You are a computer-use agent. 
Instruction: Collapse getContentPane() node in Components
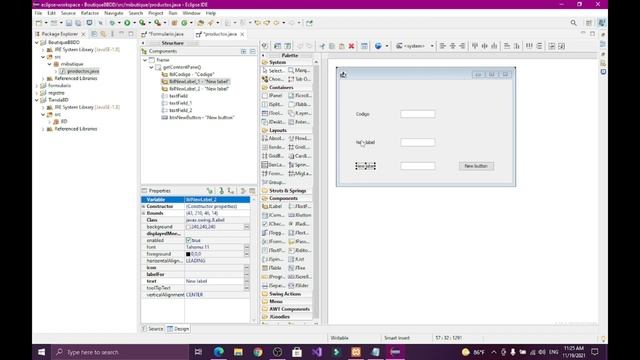click(151, 67)
